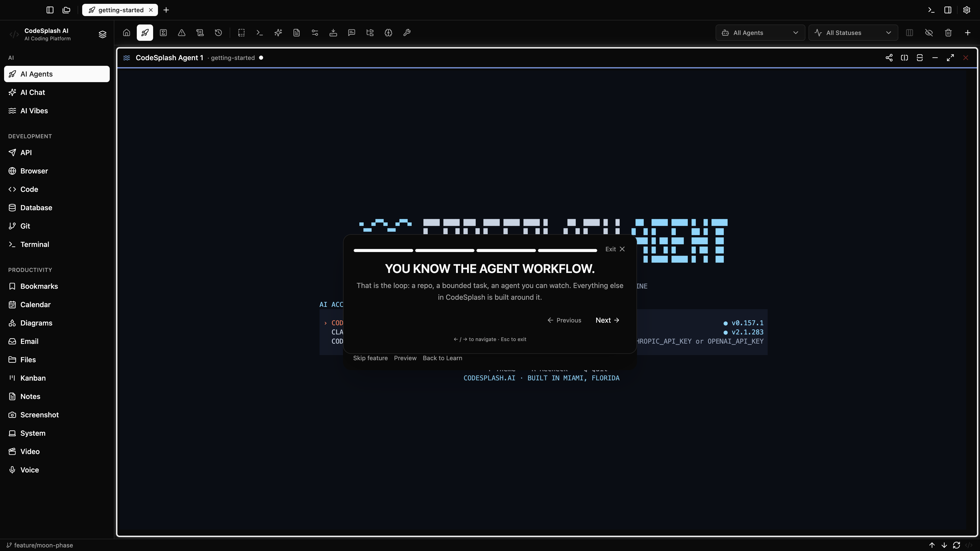
Task: Open AI Vibes in the sidebar
Action: pyautogui.click(x=57, y=111)
